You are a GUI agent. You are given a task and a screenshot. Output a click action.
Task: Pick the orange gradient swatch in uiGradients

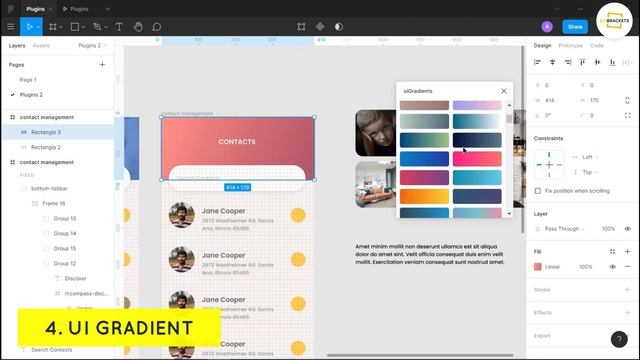424,196
